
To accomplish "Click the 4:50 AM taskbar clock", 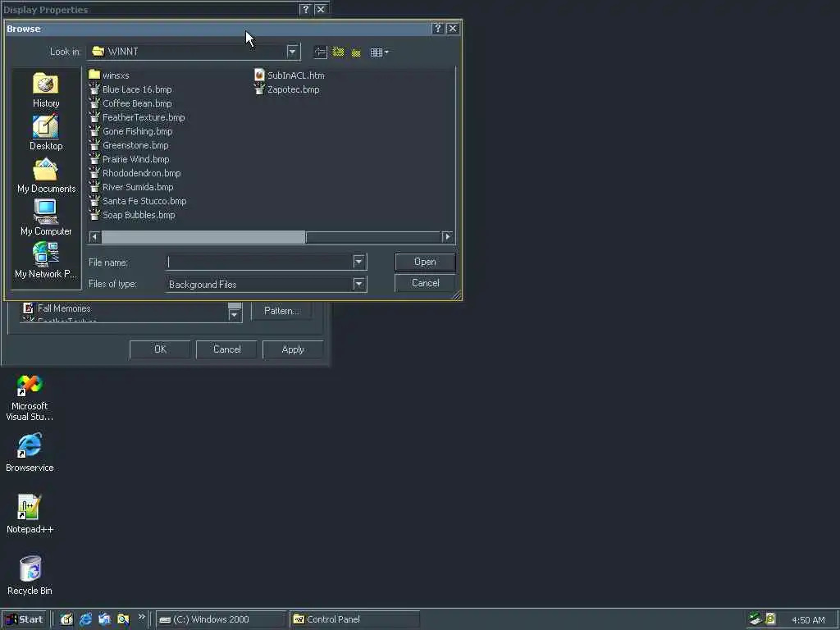I will click(x=808, y=620).
